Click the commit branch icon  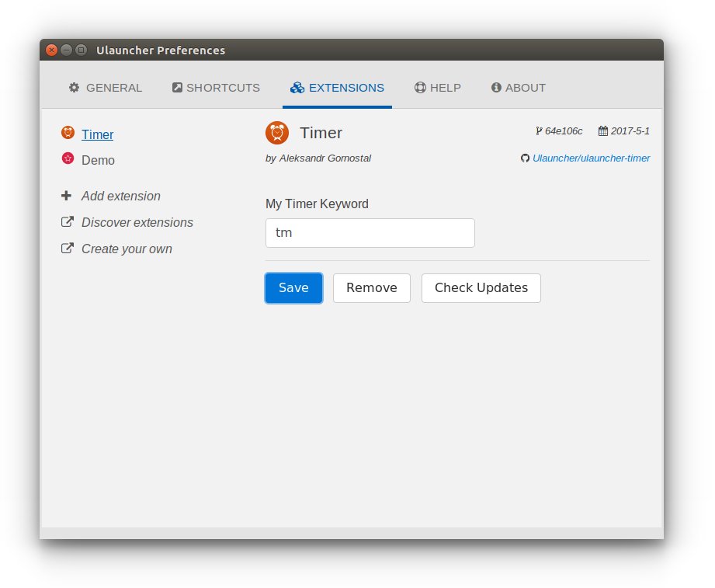tap(539, 131)
